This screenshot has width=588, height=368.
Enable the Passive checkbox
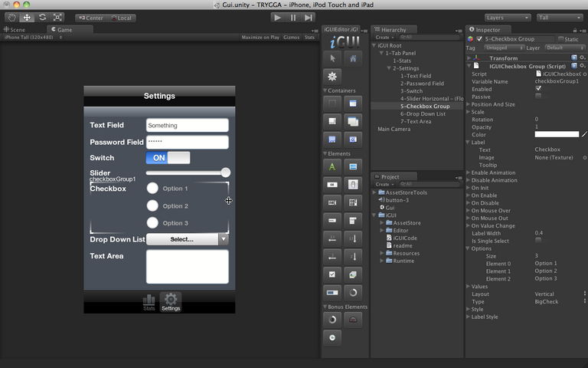[x=538, y=96]
